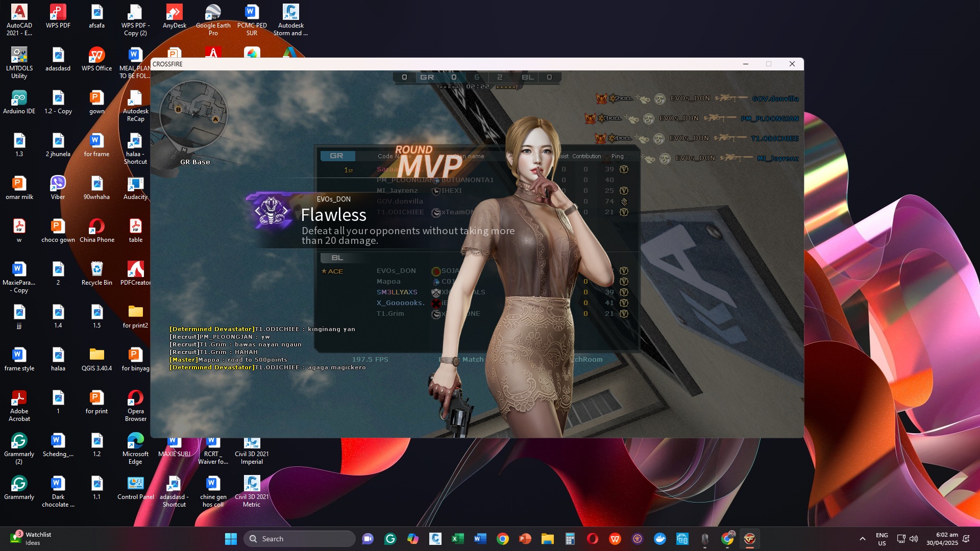Open Calculator from the taskbar
The width and height of the screenshot is (980, 551).
(x=570, y=539)
